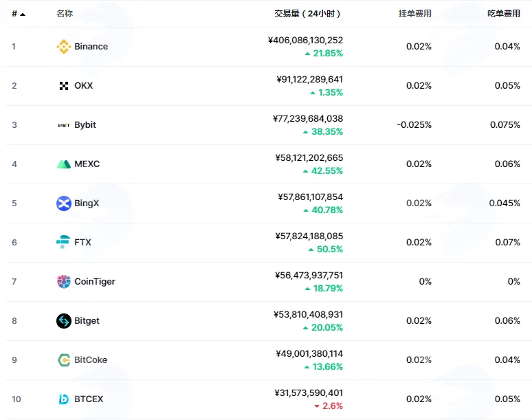Image resolution: width=532 pixels, height=420 pixels.
Task: Click FTX taker fee 0.07%
Action: coord(507,242)
